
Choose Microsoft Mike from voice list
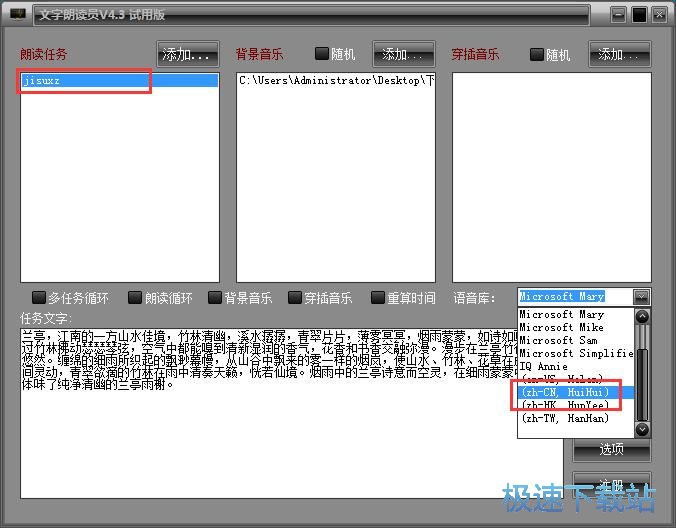[576, 327]
